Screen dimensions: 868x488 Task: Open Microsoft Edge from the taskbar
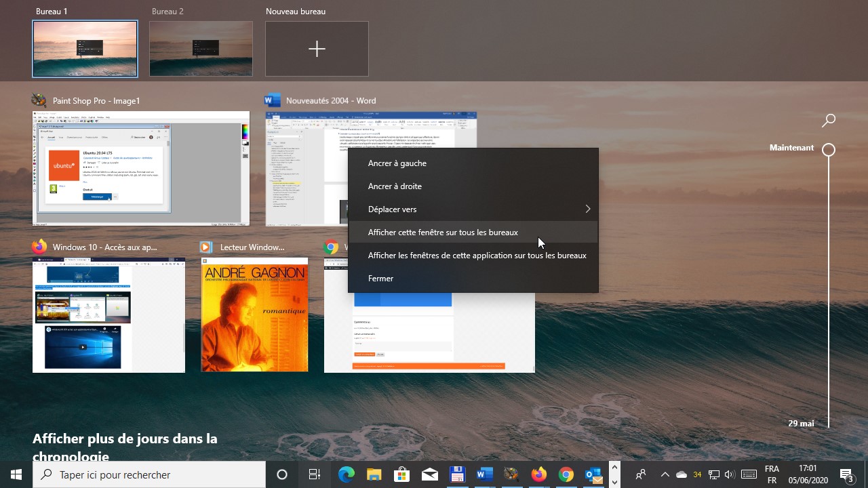tap(347, 474)
